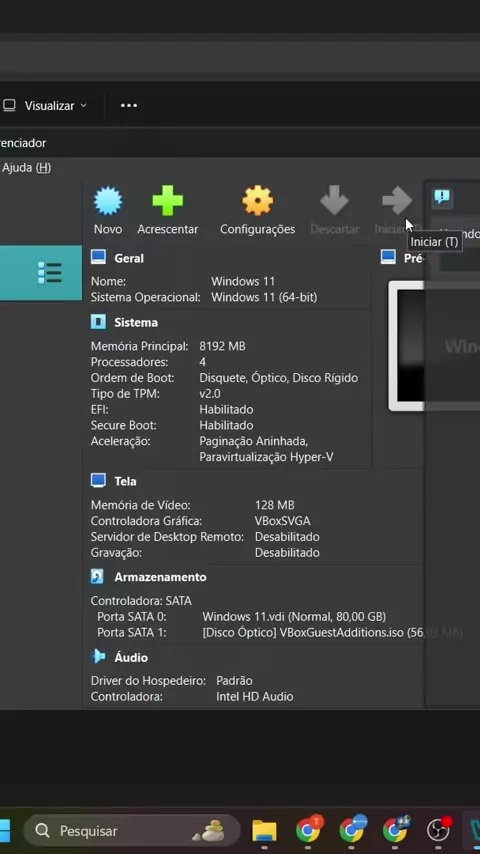This screenshot has width=480, height=854.
Task: Open the Visualizar dropdown
Action: click(x=56, y=106)
